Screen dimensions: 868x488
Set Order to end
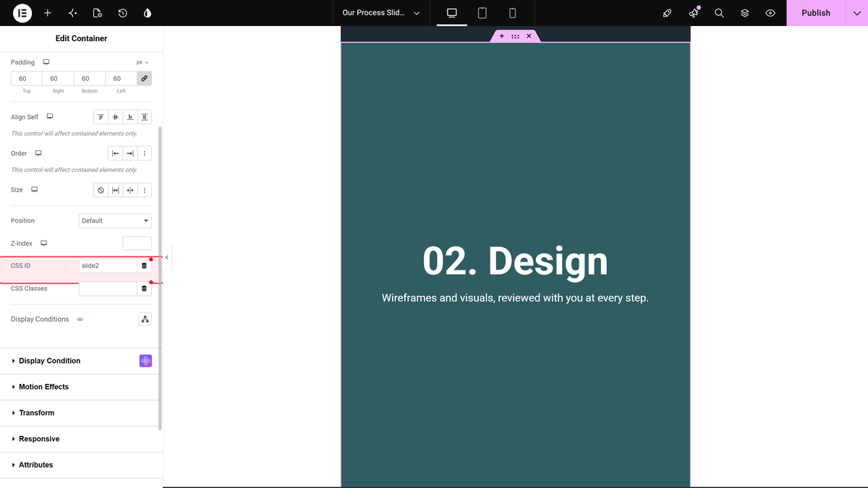(x=130, y=153)
